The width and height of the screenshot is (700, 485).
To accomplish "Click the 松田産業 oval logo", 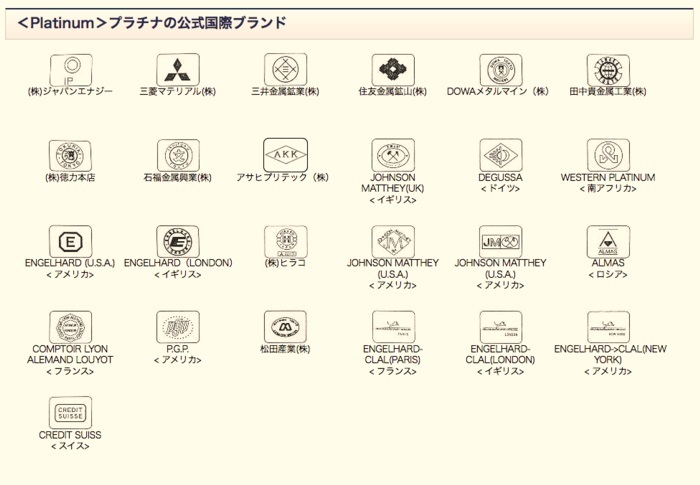I will click(286, 327).
